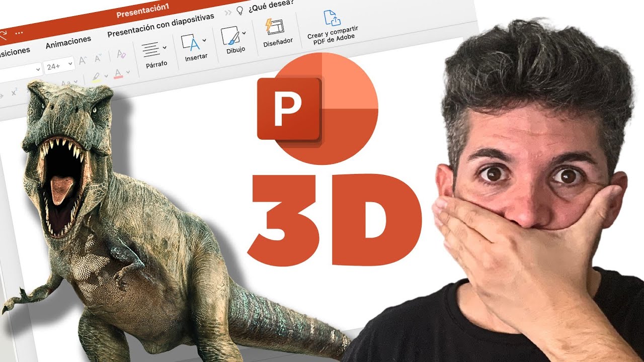Open the font color dropdown arrow

128,72
